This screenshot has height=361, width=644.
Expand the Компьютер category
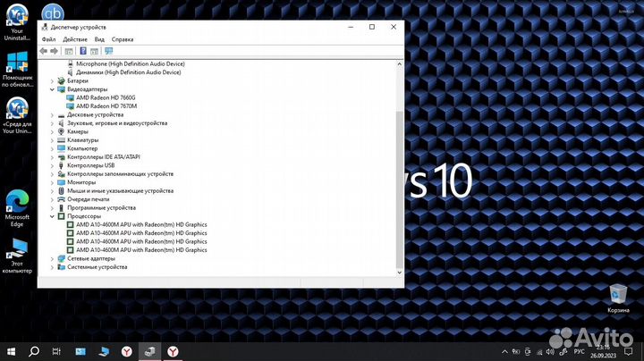tap(52, 149)
